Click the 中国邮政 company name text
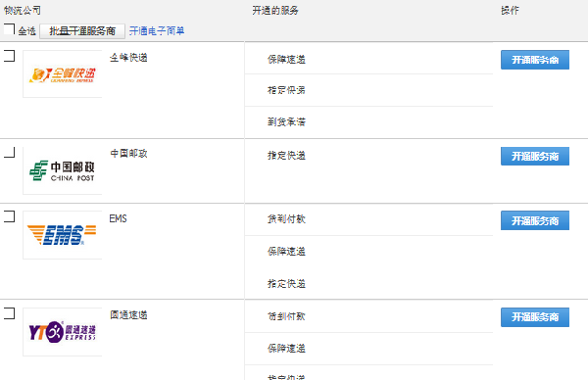This screenshot has width=588, height=380. tap(128, 154)
